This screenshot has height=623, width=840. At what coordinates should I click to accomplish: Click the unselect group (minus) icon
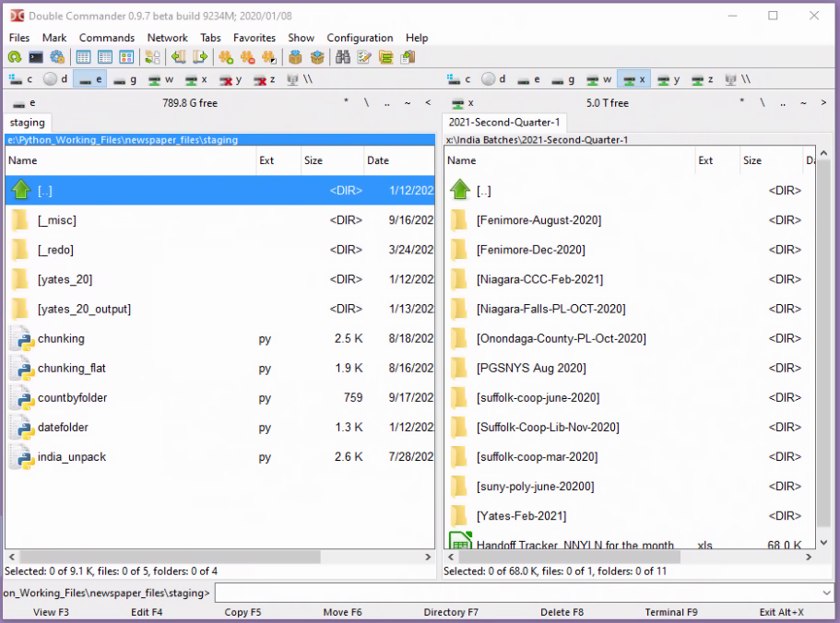(x=247, y=57)
